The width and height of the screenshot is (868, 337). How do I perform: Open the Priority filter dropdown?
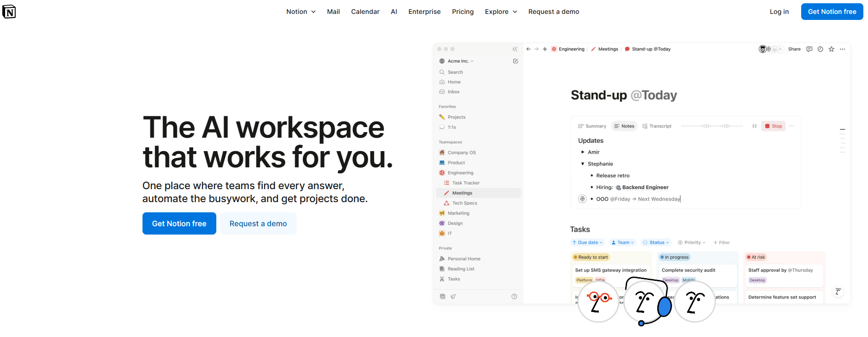coord(692,242)
